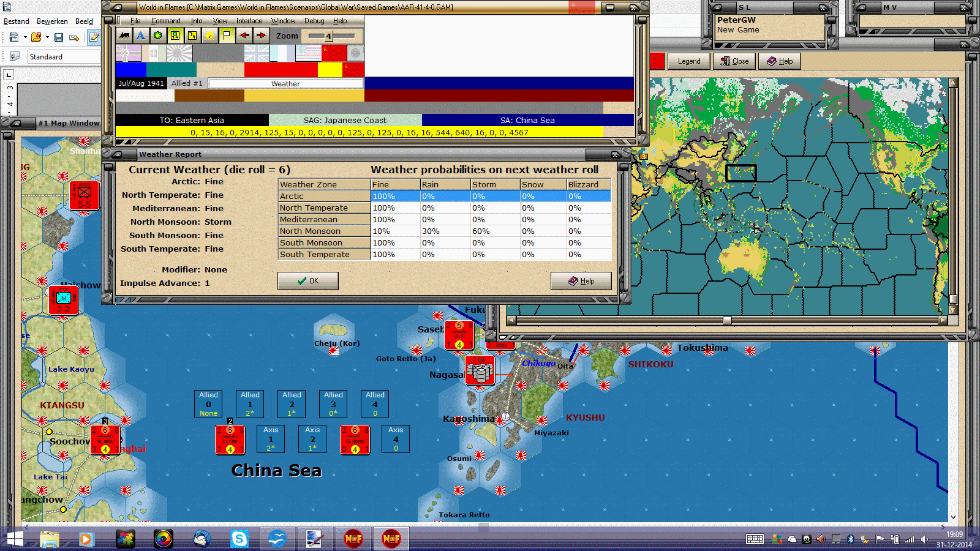
Task: Toggle the white flag toolbar button
Action: click(227, 36)
